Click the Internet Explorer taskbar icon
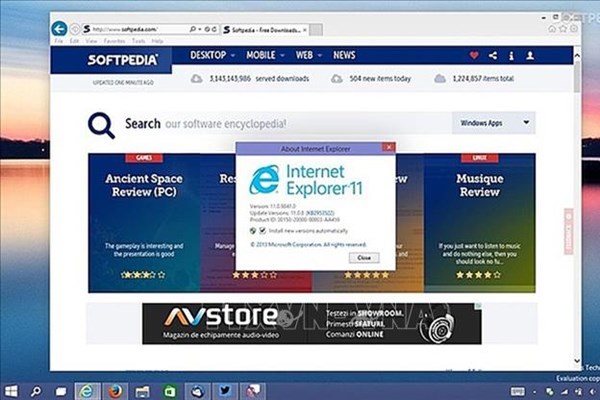This screenshot has height=400, width=600. (87, 391)
